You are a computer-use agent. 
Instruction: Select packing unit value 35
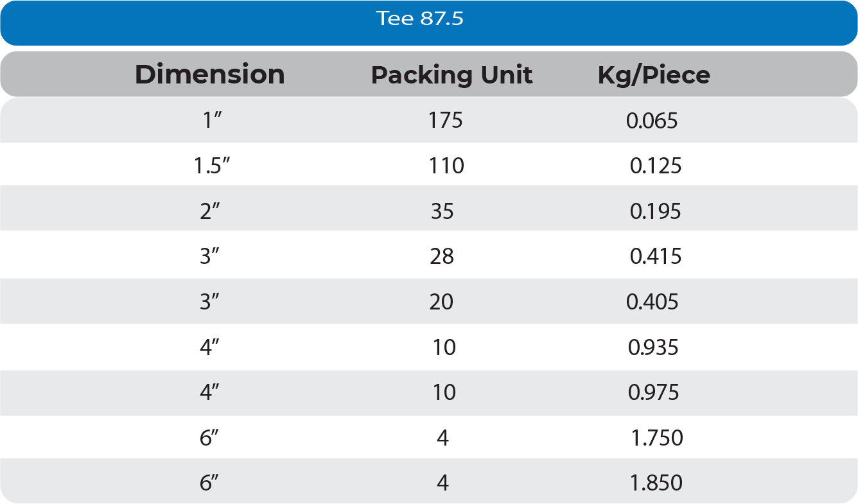pyautogui.click(x=442, y=211)
